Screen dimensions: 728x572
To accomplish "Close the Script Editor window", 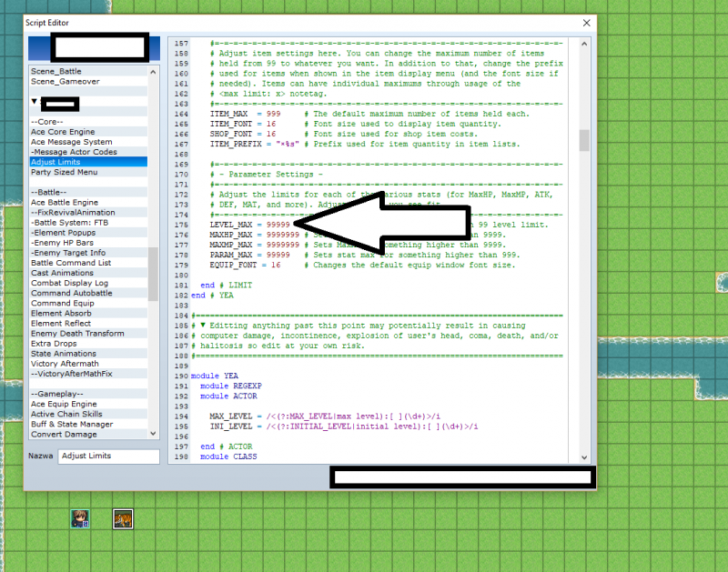I will click(x=586, y=23).
